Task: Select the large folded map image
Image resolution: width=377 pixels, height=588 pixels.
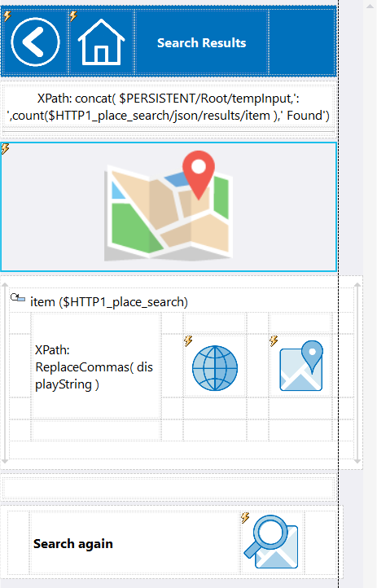Action: [x=169, y=206]
